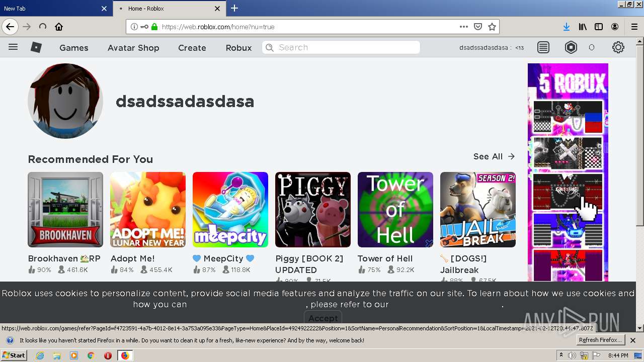Viewport: 644px width, 362px height.
Task: Open Firefox downloads panel
Action: (567, 27)
